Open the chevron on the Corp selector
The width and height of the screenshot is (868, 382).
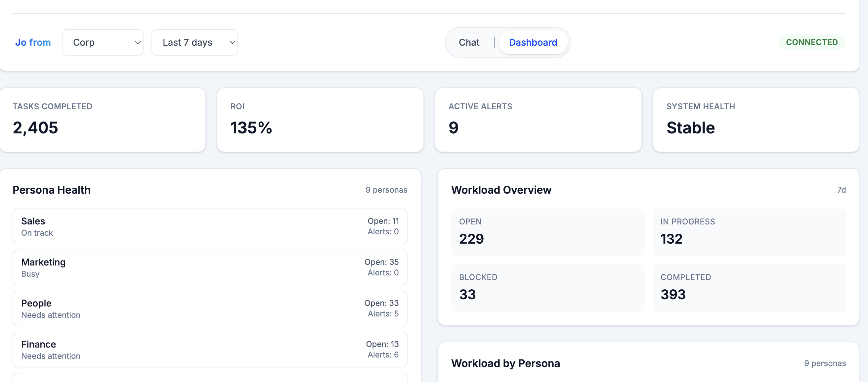(138, 42)
